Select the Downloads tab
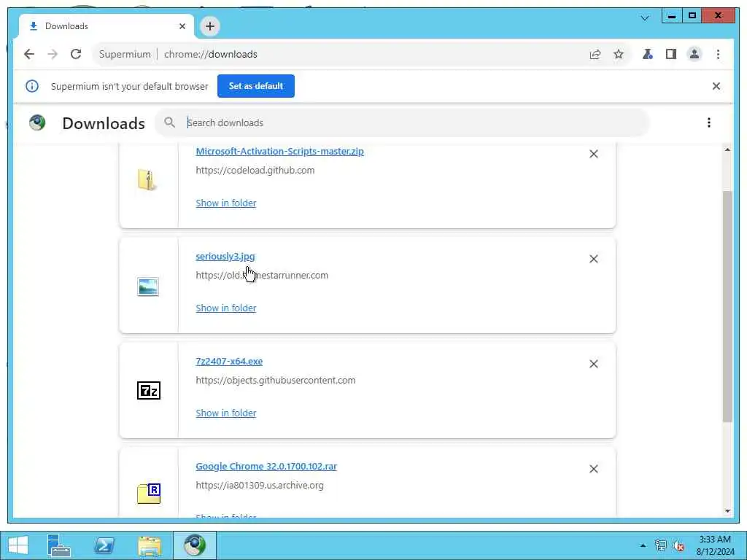This screenshot has width=747, height=560. coord(107,26)
